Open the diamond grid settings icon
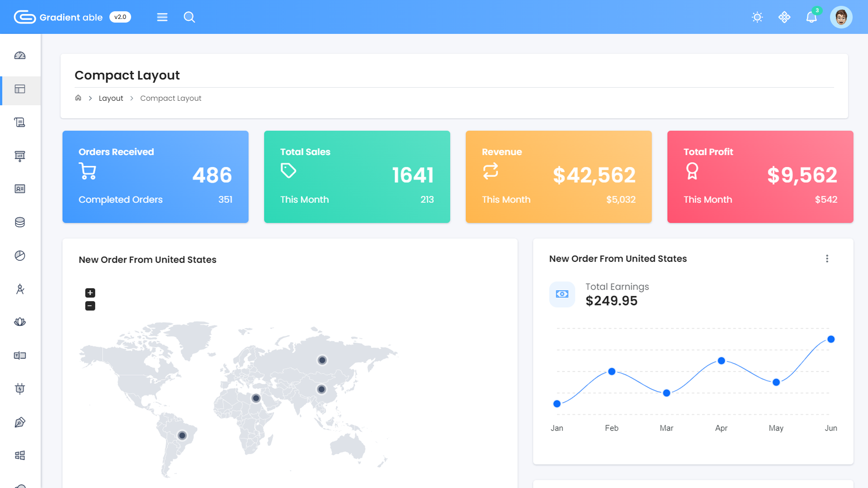 click(784, 17)
